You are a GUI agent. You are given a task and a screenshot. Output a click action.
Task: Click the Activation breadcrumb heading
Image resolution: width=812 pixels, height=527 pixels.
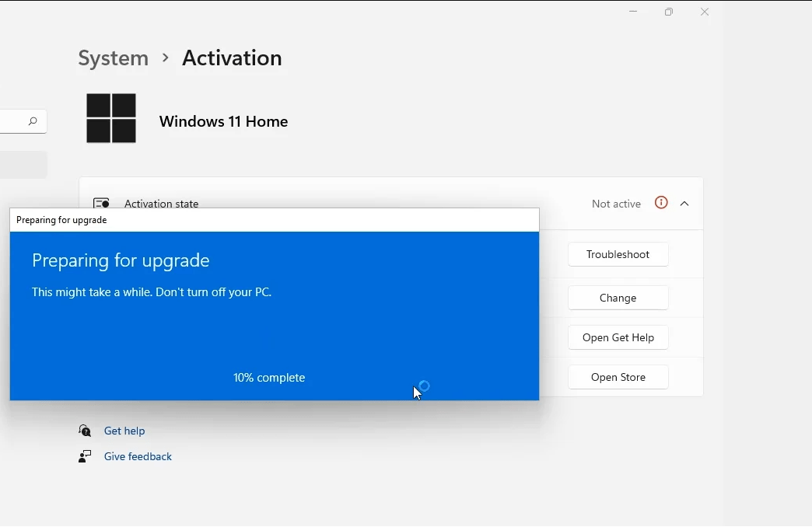click(232, 58)
